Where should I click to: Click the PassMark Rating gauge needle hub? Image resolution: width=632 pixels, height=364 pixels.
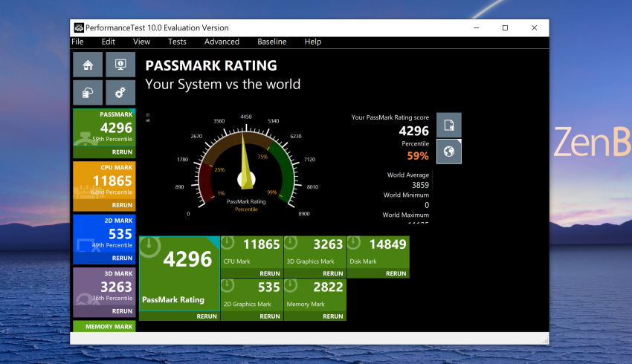click(x=246, y=179)
